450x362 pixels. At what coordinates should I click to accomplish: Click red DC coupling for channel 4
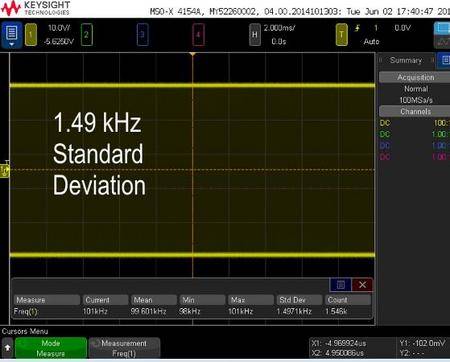pyautogui.click(x=385, y=157)
